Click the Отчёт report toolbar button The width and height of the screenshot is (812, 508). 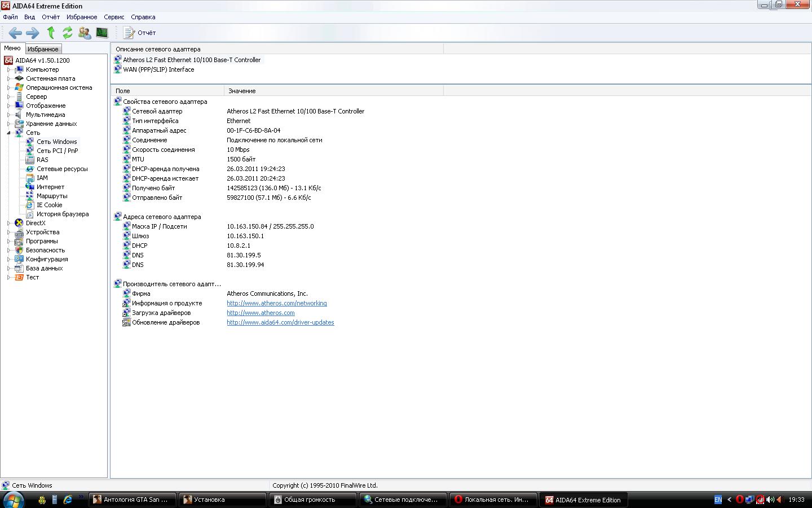click(x=140, y=33)
